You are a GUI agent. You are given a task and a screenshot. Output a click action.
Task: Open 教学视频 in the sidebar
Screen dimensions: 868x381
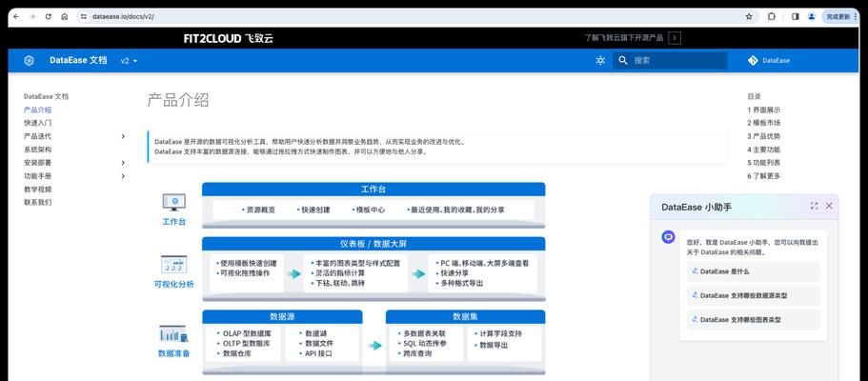pos(38,190)
